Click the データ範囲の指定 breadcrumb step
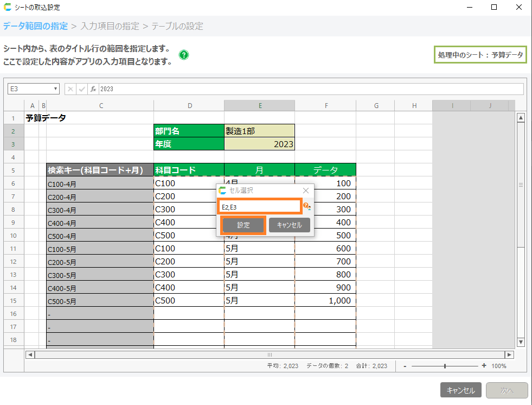The height and width of the screenshot is (405, 532). click(35, 26)
